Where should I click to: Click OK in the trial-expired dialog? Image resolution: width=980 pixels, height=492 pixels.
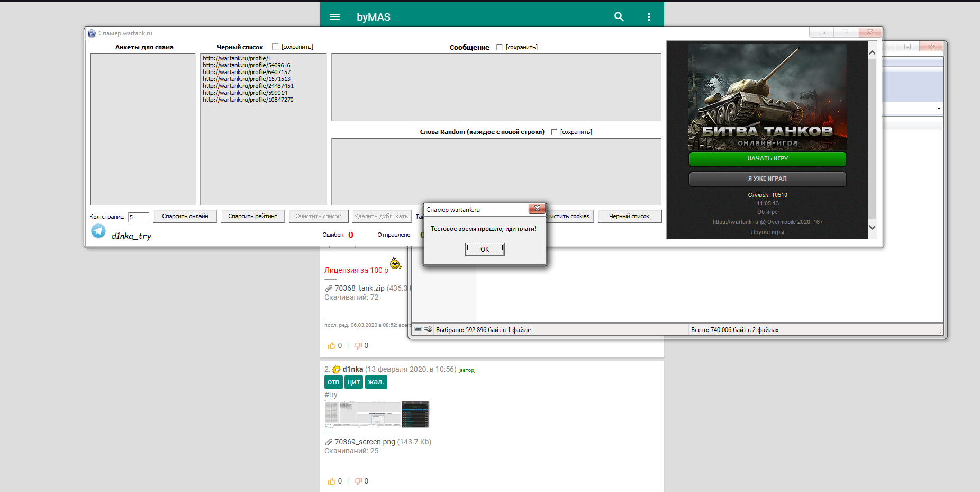(485, 249)
